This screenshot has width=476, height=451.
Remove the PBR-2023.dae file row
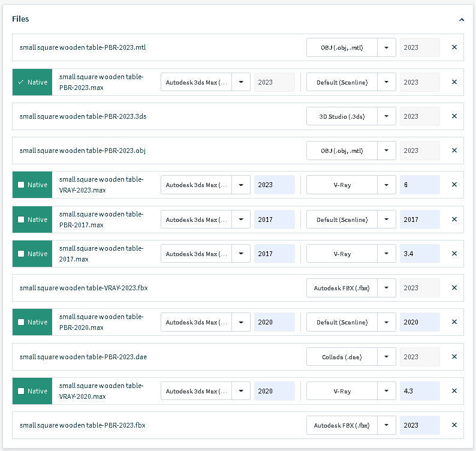[454, 357]
